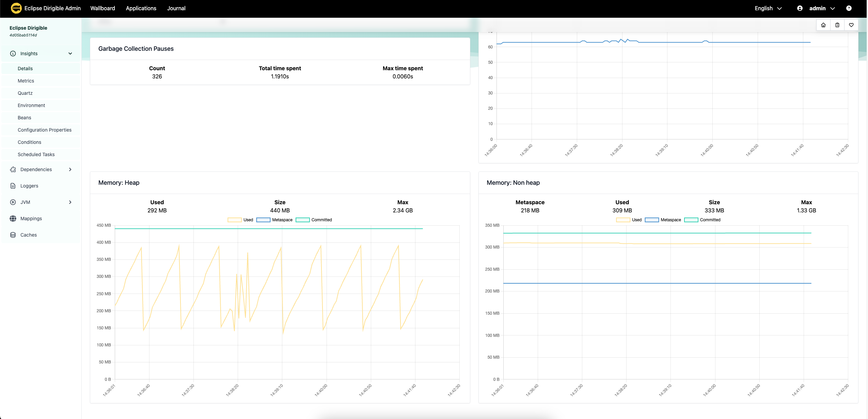Click Used color swatch in Non heap legend
The width and height of the screenshot is (868, 419).
click(623, 220)
